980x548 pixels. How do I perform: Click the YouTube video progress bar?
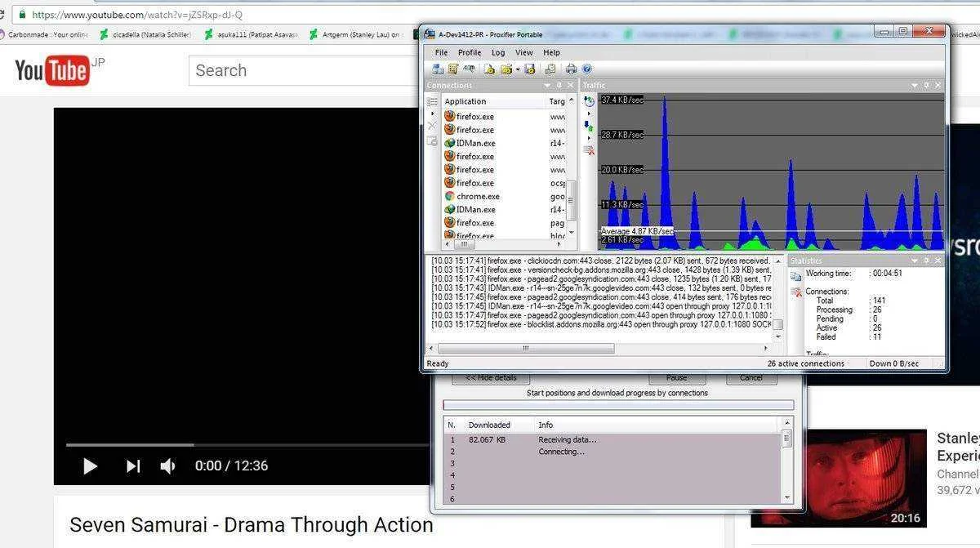249,445
